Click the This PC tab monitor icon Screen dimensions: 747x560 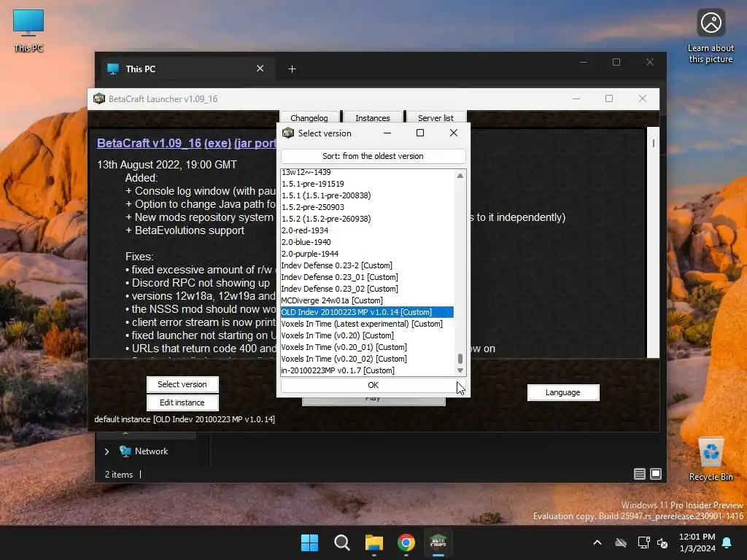coord(113,69)
